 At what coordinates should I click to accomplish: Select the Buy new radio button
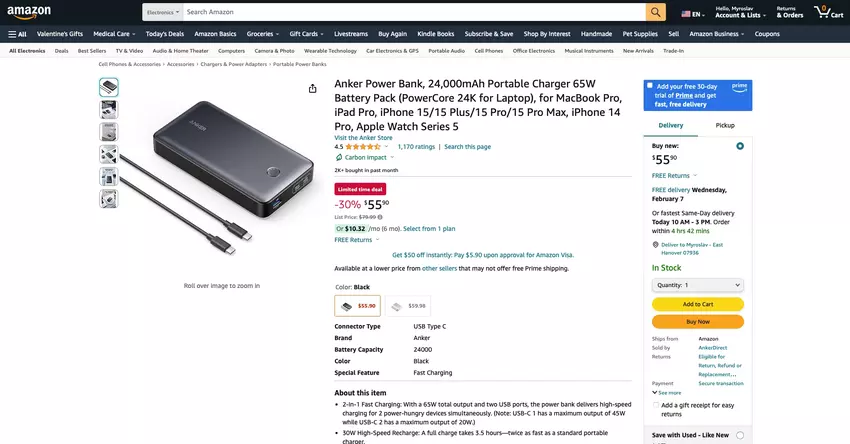point(740,146)
